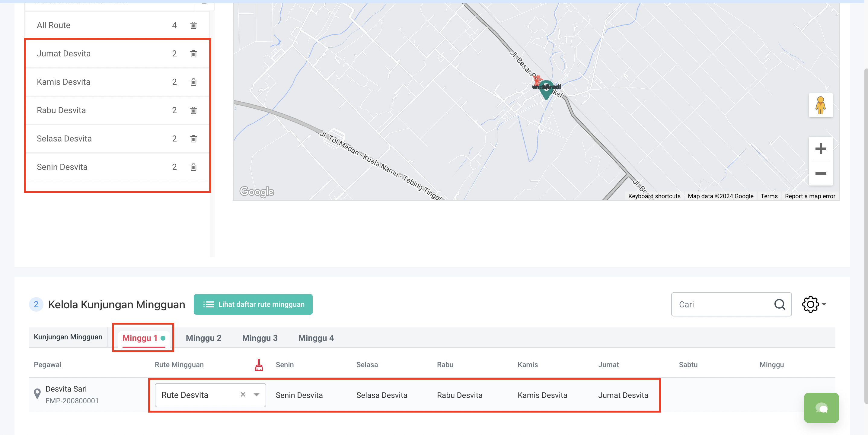
Task: Switch to the Minggu 2 tab
Action: [x=203, y=338]
